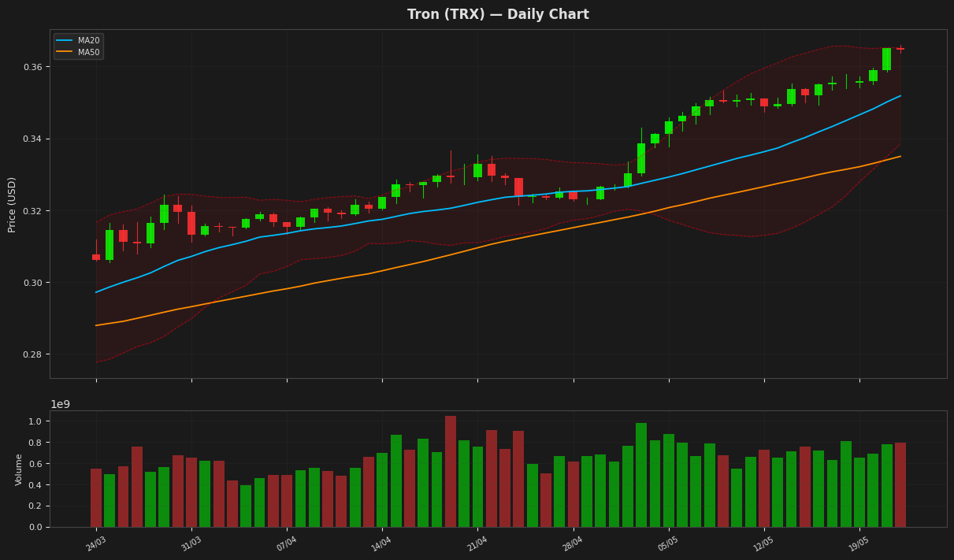
Task: Click the chart title Tron (TRX) — Daily Chart
Action: tap(498, 15)
